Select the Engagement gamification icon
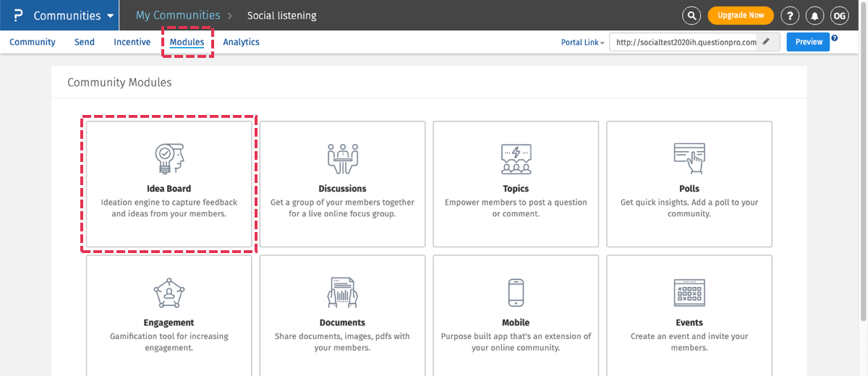This screenshot has width=868, height=376. coord(169,293)
